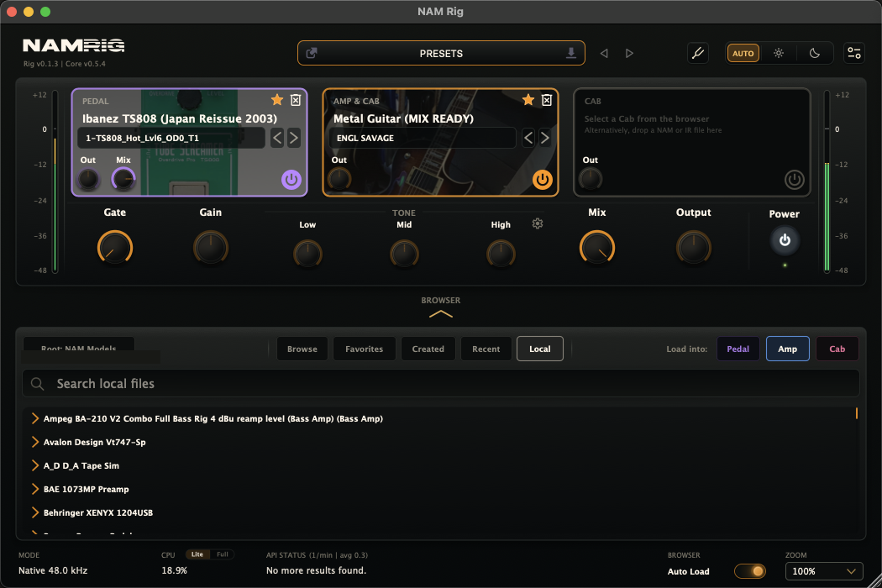
Task: Toggle the pedal slot's purple power button
Action: (x=291, y=180)
